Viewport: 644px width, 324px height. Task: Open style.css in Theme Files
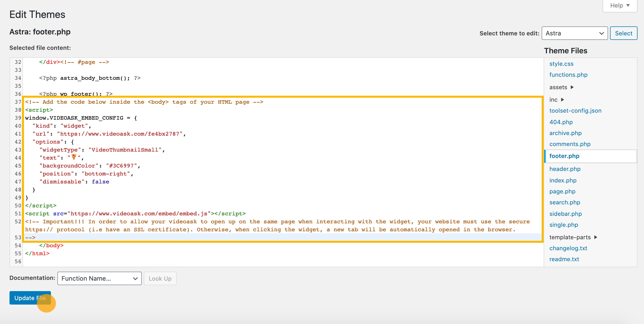561,64
